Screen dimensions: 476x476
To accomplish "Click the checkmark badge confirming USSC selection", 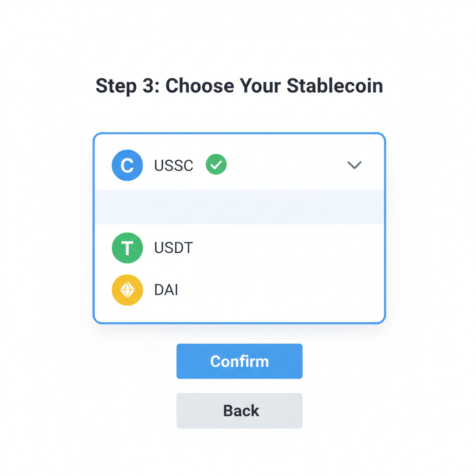I will (216, 164).
